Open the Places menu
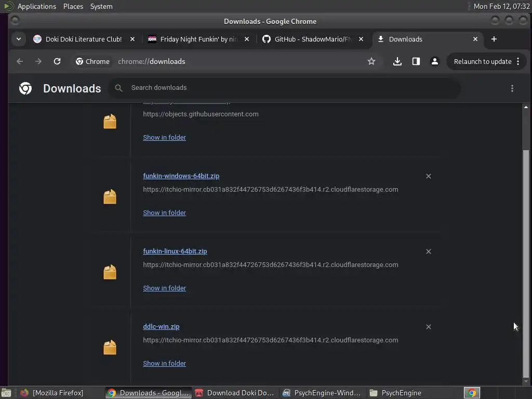This screenshot has height=399, width=532. (73, 6)
